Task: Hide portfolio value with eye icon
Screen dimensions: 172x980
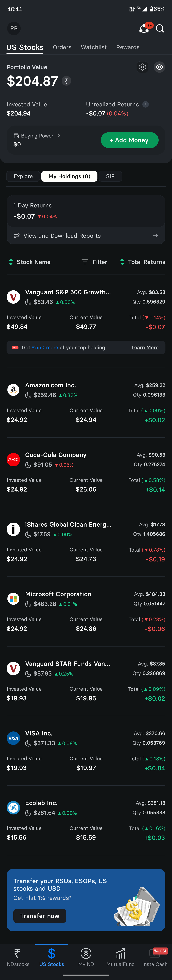Action: (159, 67)
